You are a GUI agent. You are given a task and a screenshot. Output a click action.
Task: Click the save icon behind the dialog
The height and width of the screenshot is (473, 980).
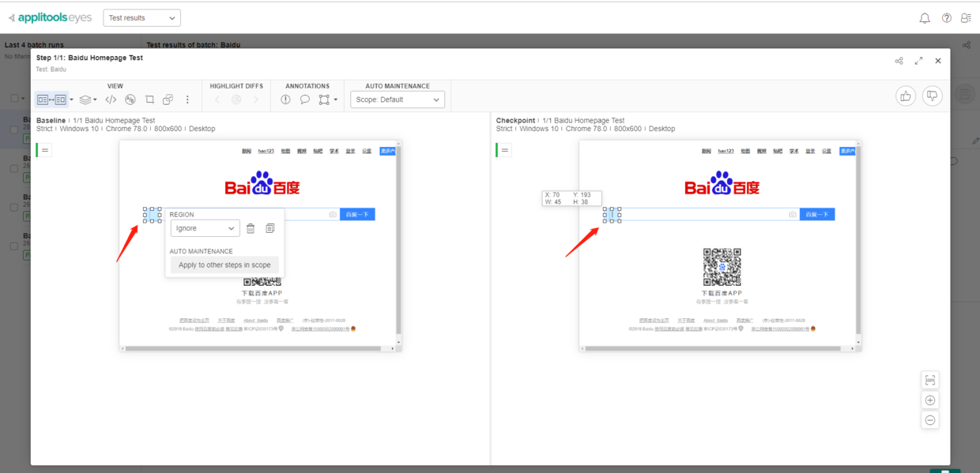[x=964, y=96]
